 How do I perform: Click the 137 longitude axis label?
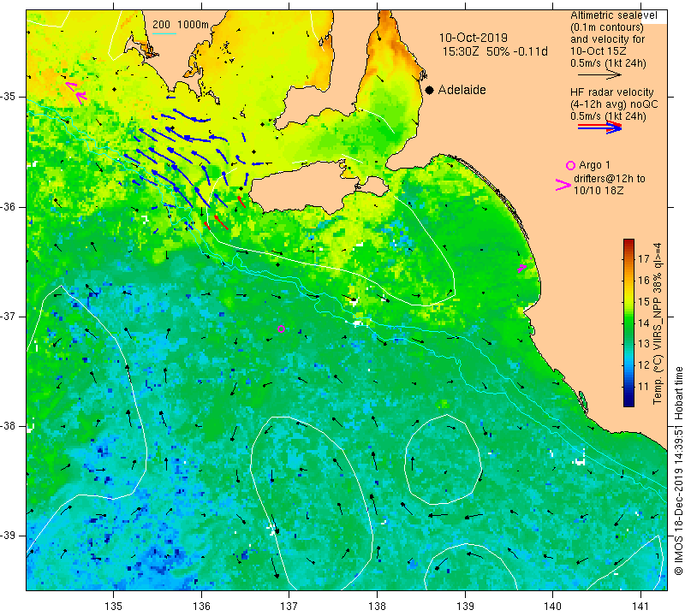click(289, 607)
